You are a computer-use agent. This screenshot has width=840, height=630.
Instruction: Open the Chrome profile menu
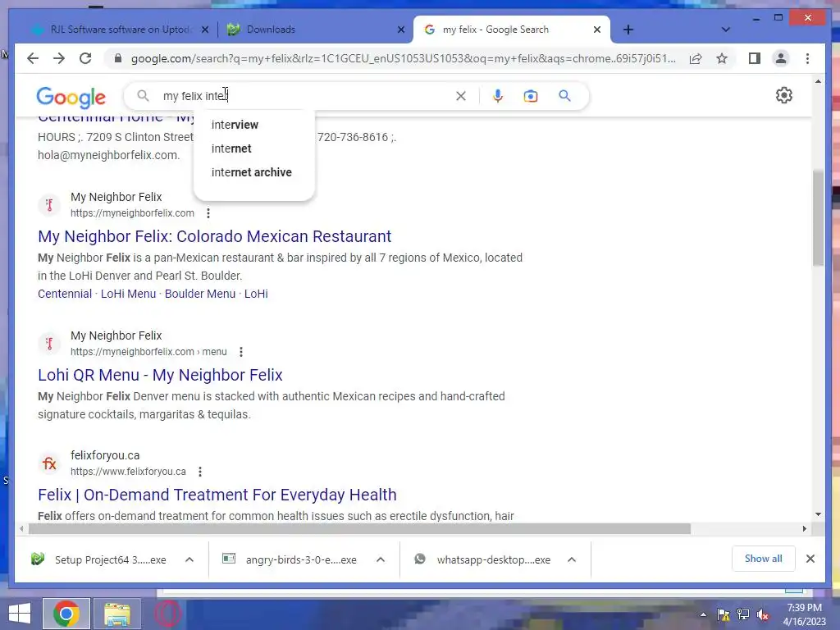[x=781, y=58]
